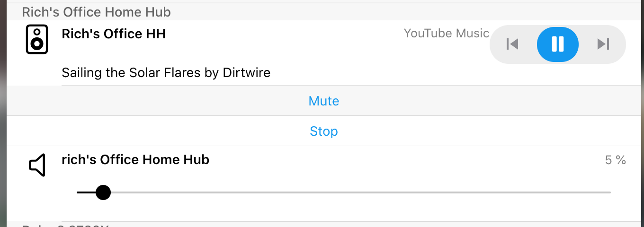Mute Rich's Office HH media player

(x=323, y=101)
